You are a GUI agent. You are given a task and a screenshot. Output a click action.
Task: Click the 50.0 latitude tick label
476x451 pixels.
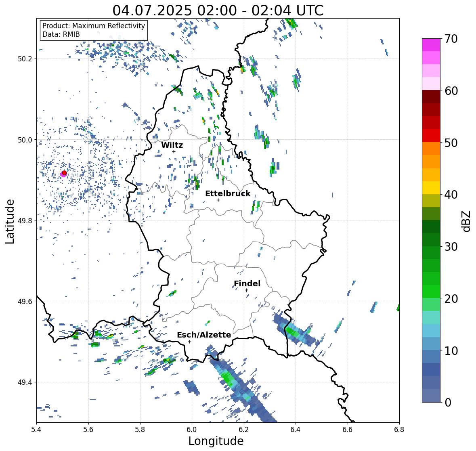point(25,140)
